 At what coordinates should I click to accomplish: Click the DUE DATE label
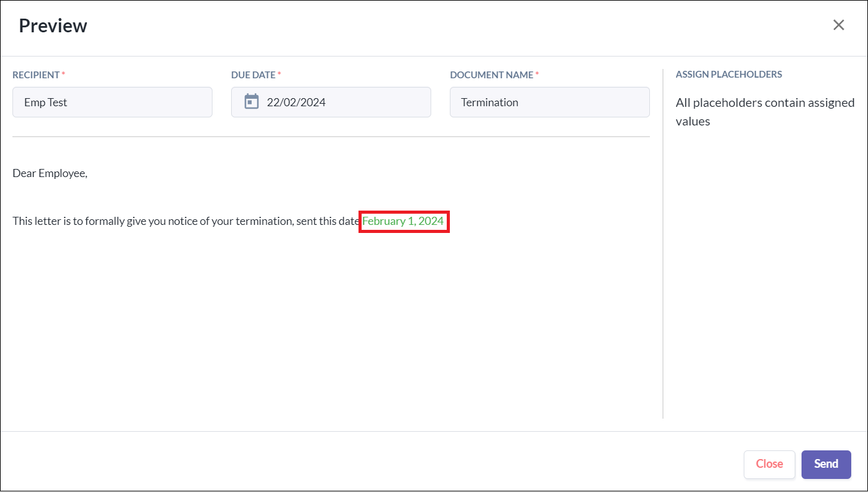(254, 75)
